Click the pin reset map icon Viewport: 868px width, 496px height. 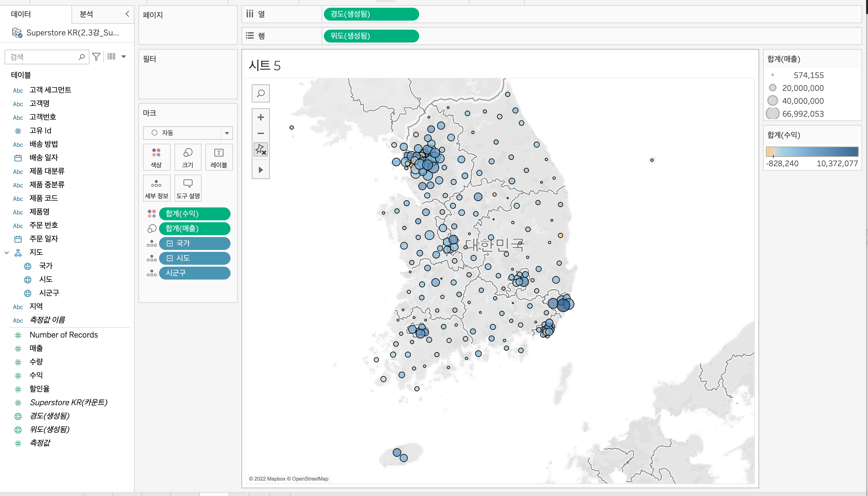(x=260, y=149)
